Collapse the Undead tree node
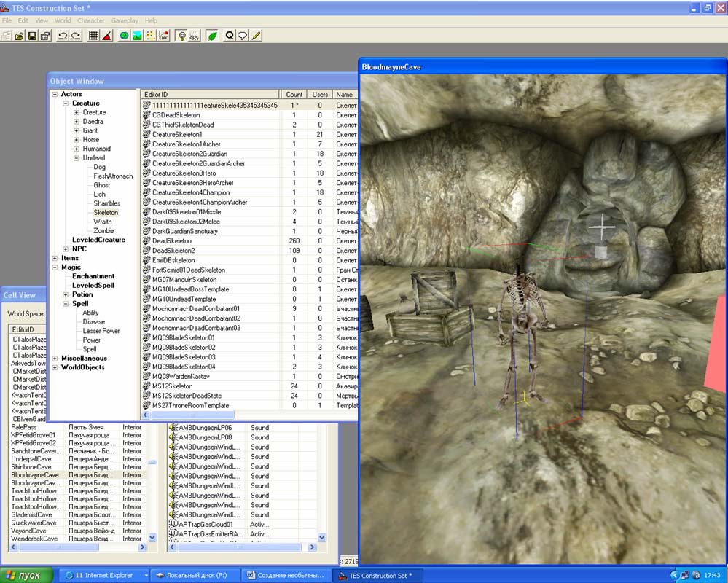The height and width of the screenshot is (583, 728). (76, 158)
